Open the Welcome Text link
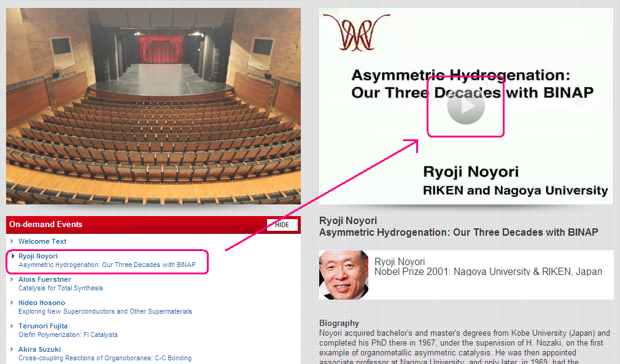 click(42, 241)
